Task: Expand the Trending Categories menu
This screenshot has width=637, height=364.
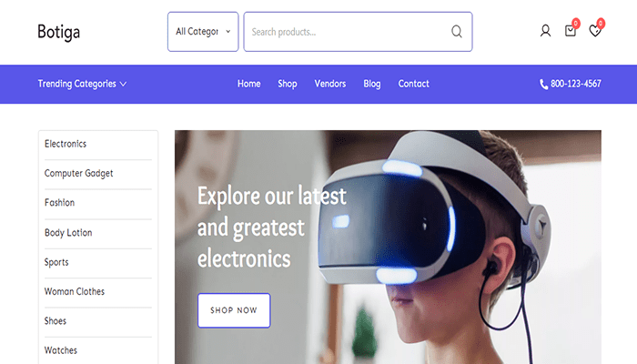Action: (82, 84)
